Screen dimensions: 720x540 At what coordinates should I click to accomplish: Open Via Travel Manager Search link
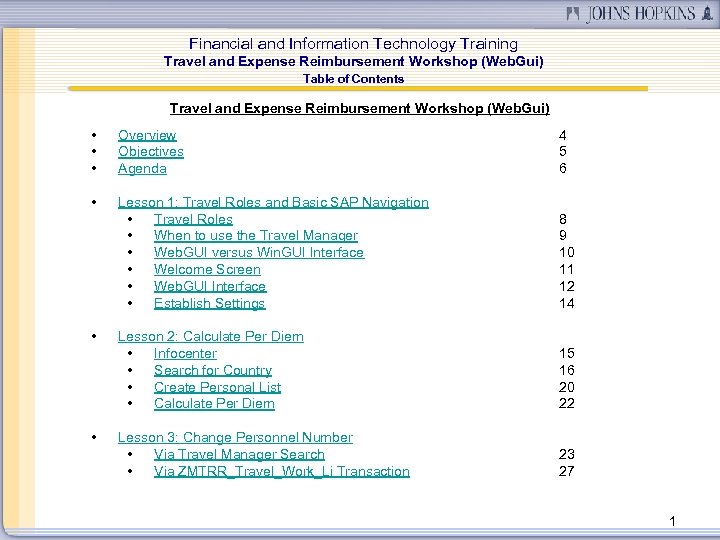click(x=239, y=455)
